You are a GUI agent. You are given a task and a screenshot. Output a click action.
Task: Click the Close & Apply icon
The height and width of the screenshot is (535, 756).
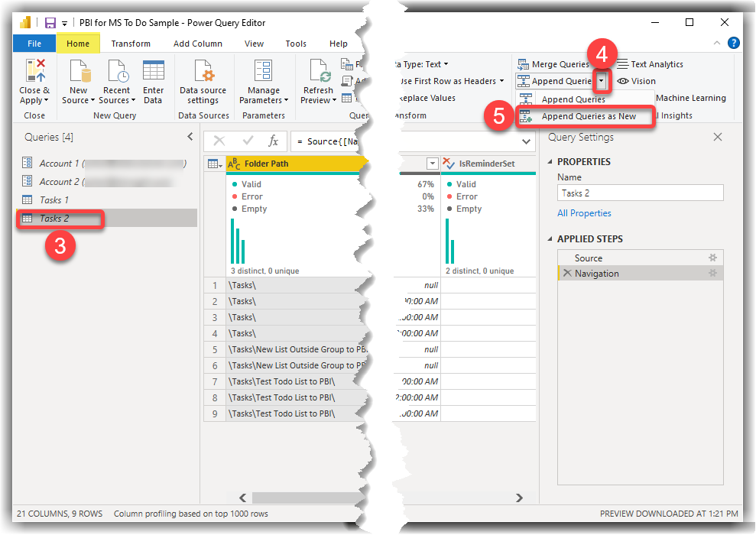pos(36,70)
